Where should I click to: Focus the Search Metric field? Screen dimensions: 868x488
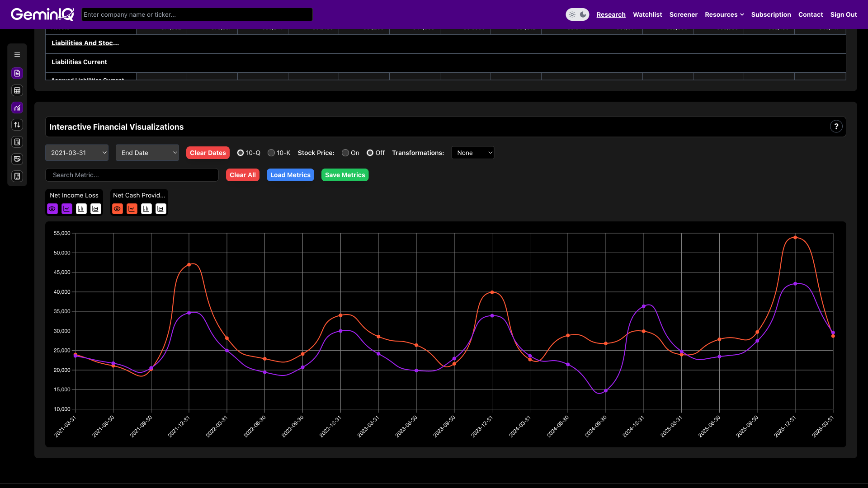click(x=132, y=175)
